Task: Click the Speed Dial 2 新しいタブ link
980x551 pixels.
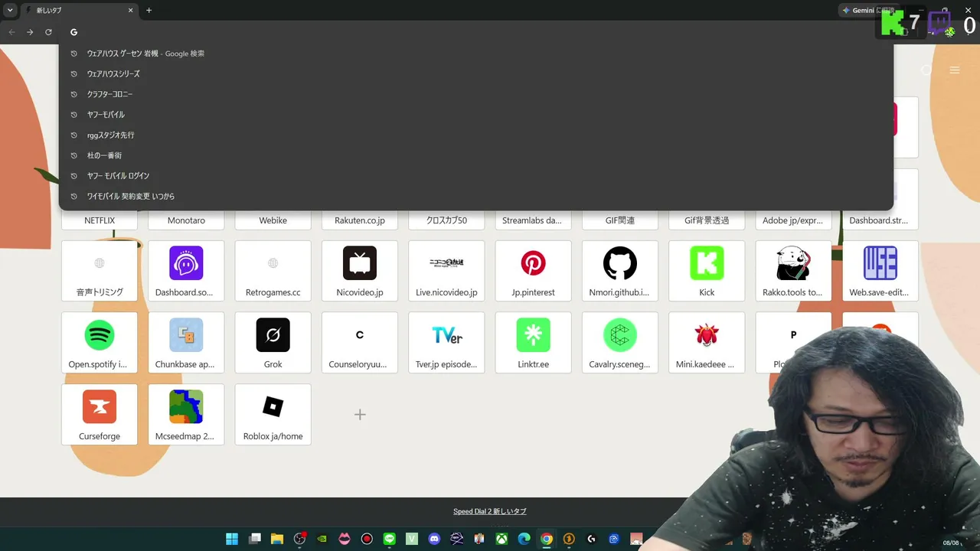Action: (490, 511)
